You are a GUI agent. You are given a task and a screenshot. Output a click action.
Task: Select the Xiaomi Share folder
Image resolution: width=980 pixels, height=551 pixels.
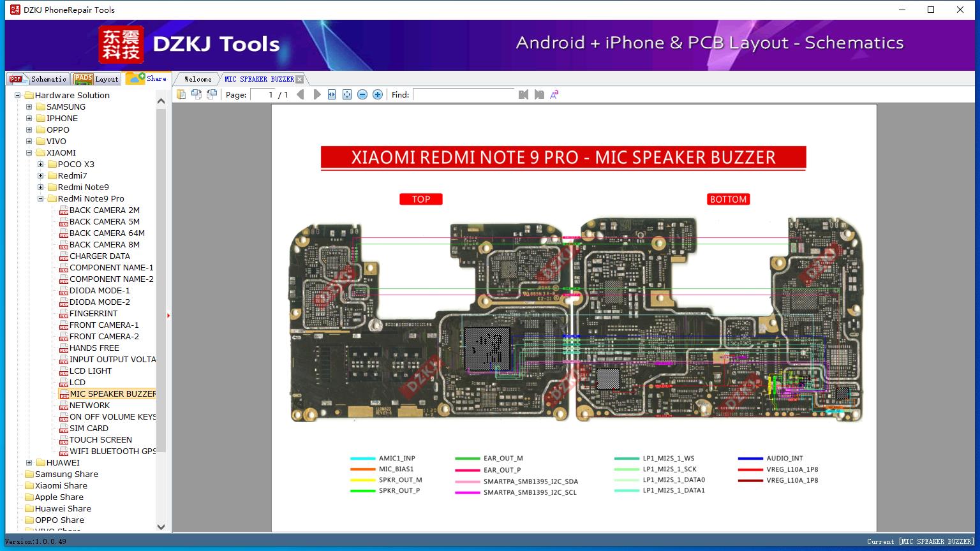point(61,485)
